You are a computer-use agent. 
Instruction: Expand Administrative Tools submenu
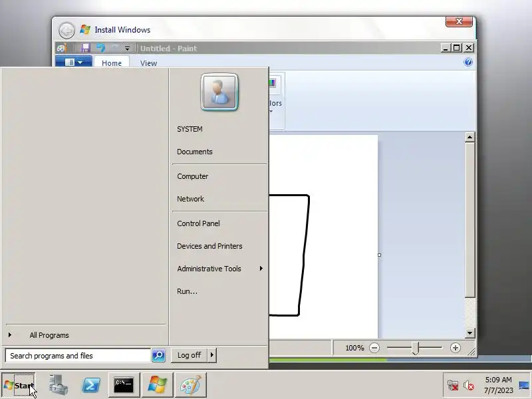tap(220, 269)
